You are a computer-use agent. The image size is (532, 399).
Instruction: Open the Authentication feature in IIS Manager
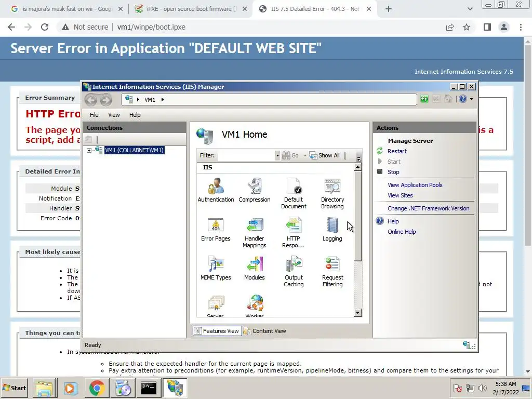[x=216, y=190]
